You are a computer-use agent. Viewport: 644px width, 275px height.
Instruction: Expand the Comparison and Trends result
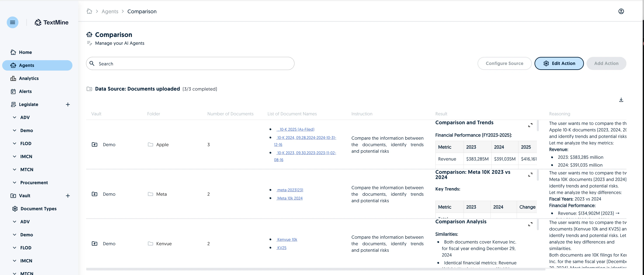[x=530, y=125]
